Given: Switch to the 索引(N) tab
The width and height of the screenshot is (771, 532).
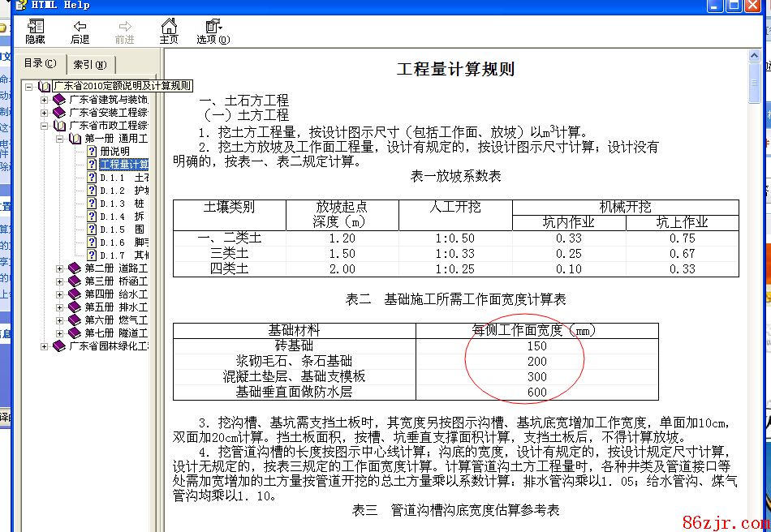Looking at the screenshot, I should click(x=89, y=65).
